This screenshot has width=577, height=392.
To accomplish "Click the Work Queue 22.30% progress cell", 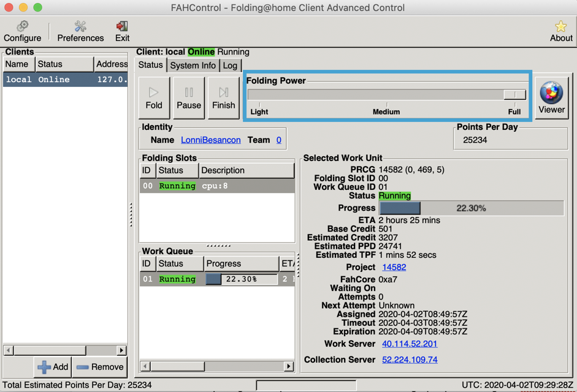I will (242, 279).
